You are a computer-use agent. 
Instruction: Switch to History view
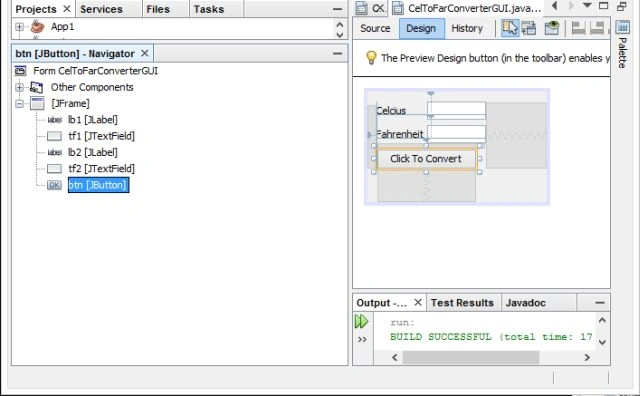[467, 28]
